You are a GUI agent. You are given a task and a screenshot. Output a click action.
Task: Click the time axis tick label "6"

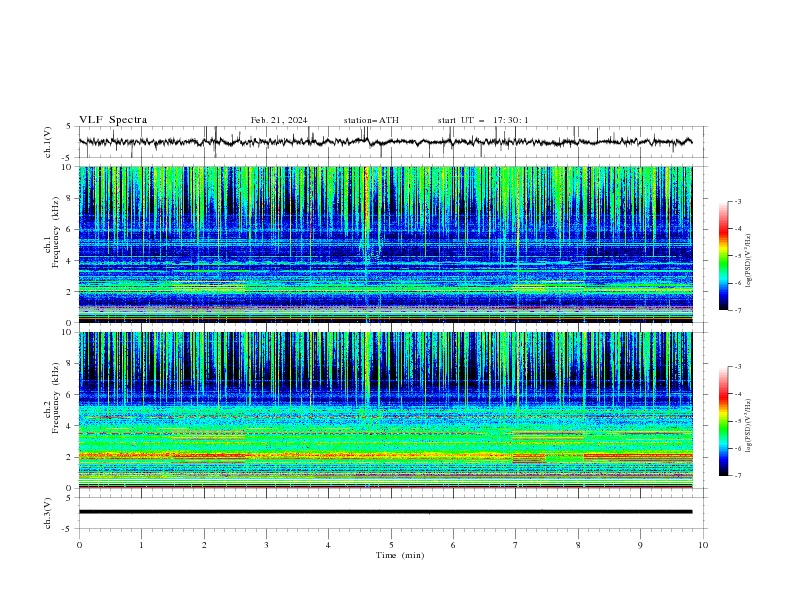(453, 545)
